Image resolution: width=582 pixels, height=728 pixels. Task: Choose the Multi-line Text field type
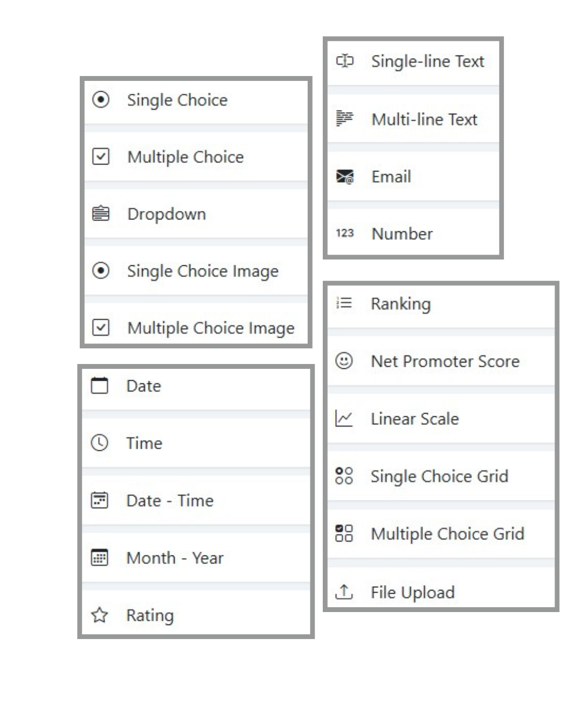(424, 119)
